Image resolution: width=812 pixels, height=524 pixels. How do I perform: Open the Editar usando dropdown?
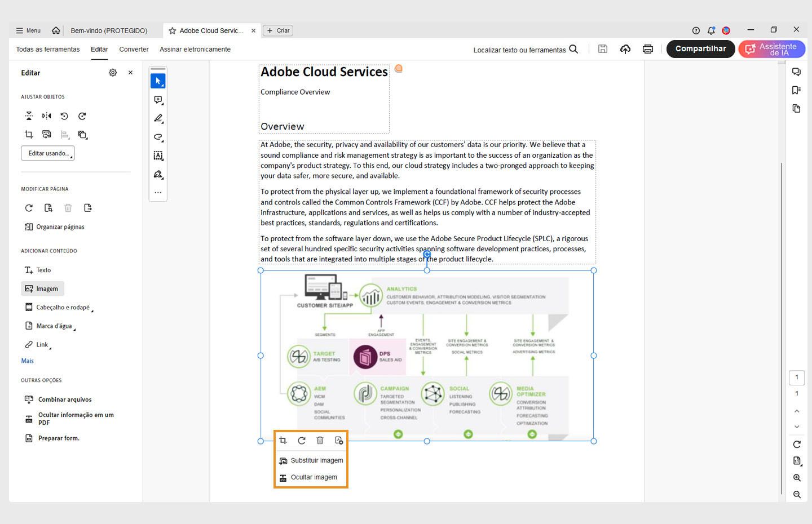tap(47, 153)
